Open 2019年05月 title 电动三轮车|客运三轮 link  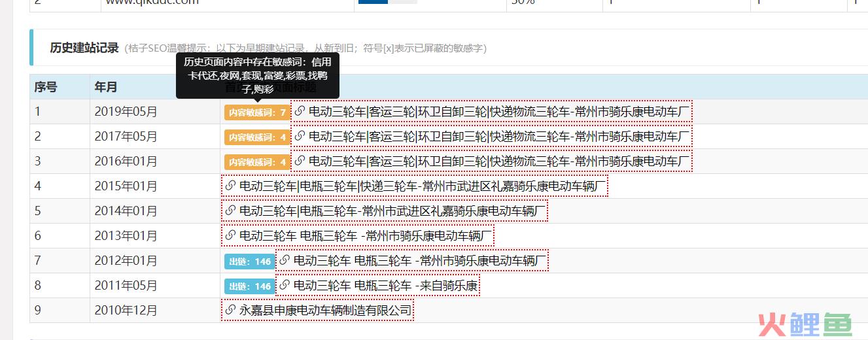tap(500, 112)
